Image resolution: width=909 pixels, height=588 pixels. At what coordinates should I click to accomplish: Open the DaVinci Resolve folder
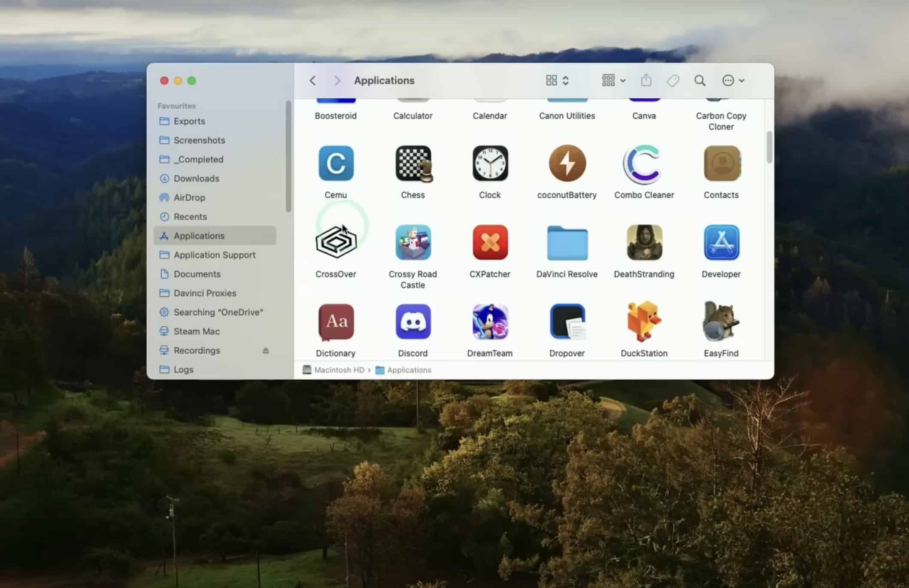pos(567,243)
